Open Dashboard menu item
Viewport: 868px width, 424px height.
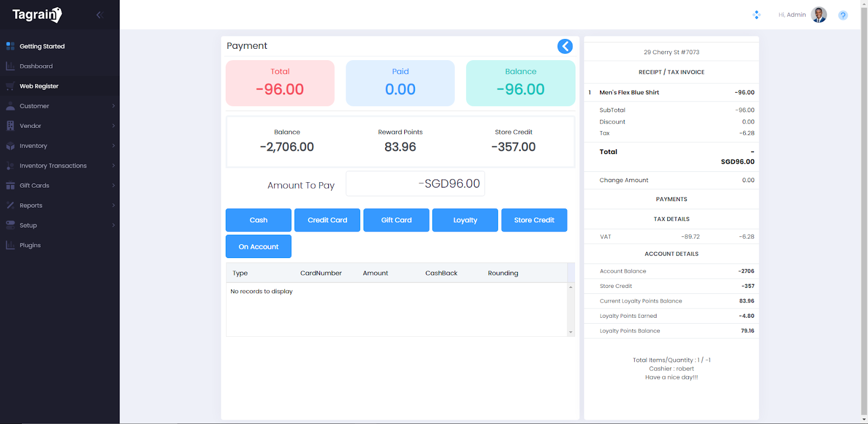[60, 66]
